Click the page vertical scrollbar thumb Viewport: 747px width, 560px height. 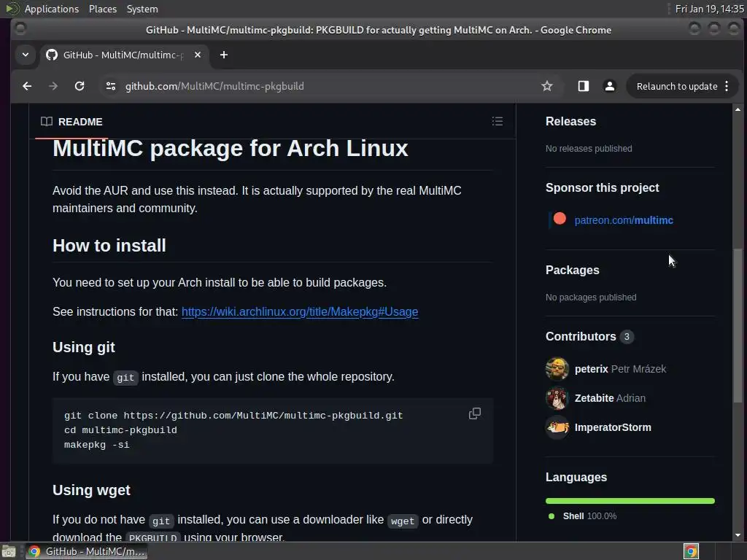click(x=738, y=325)
